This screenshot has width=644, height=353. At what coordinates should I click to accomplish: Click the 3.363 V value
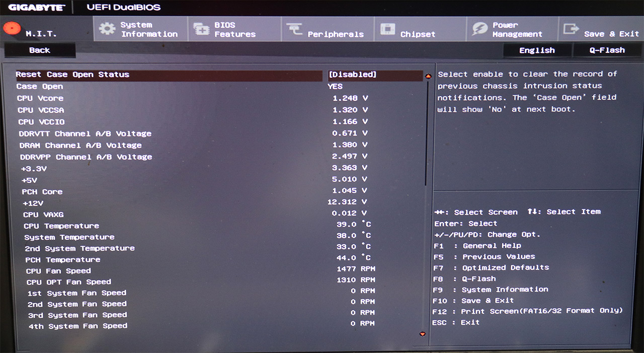(350, 168)
